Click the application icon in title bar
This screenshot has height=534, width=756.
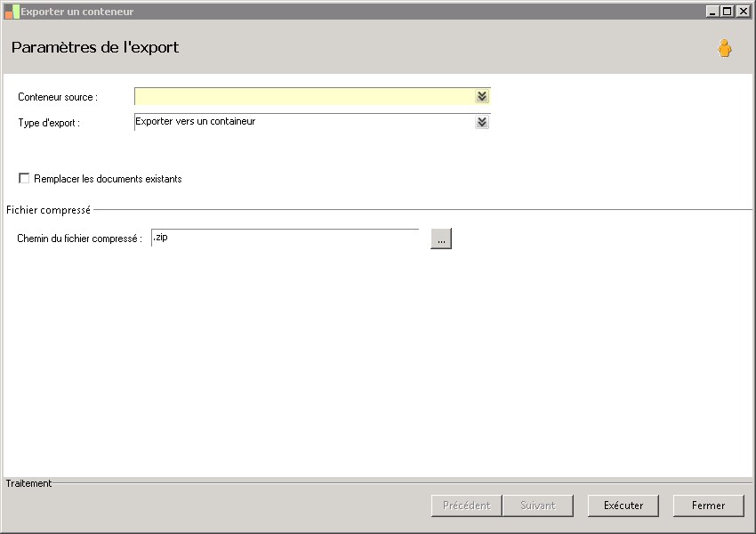(x=12, y=12)
